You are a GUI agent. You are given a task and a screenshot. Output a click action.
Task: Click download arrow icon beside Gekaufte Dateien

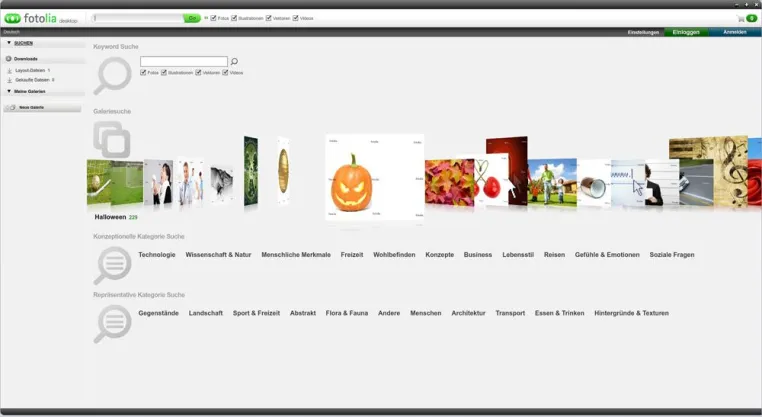click(9, 80)
